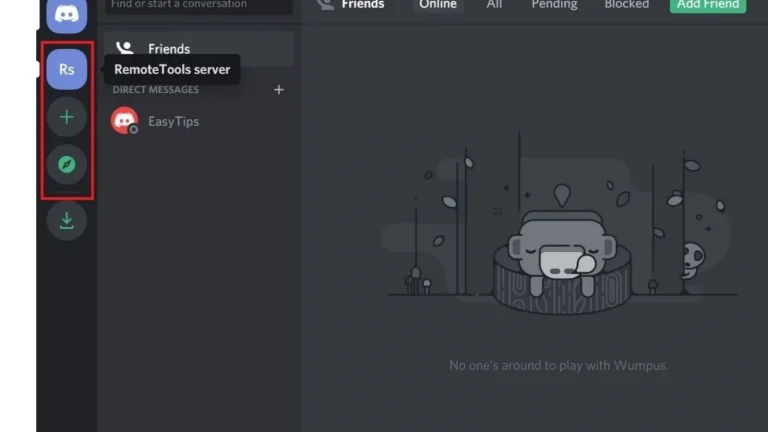Viewport: 768px width, 432px height.
Task: Click the Wumpus illustration
Action: [x=560, y=225]
